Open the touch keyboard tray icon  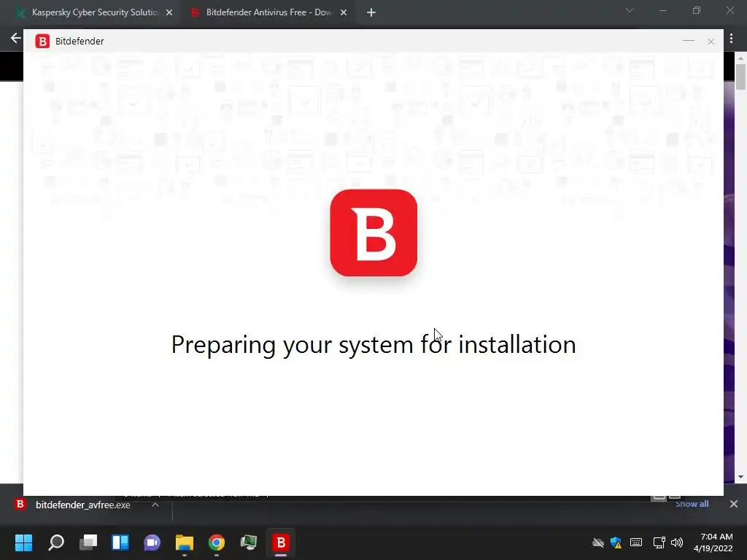(636, 542)
